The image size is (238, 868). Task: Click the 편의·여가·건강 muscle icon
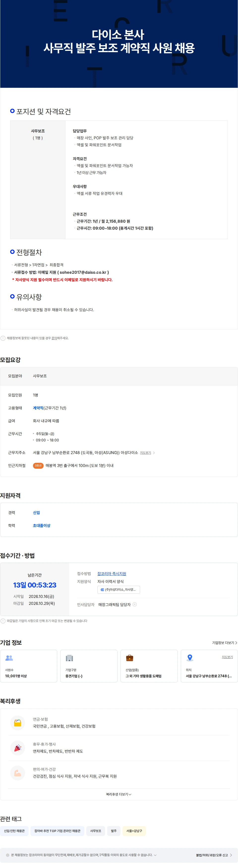click(x=18, y=773)
